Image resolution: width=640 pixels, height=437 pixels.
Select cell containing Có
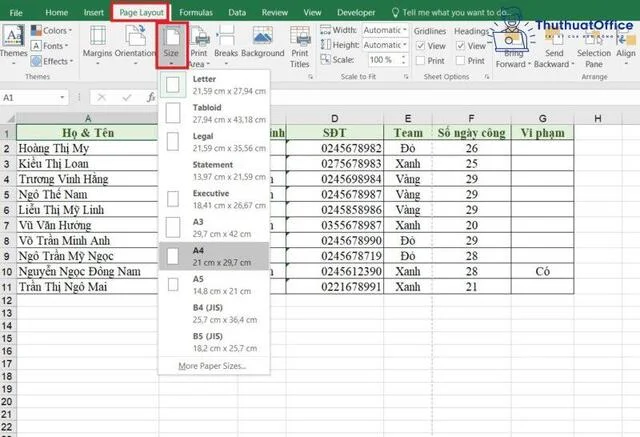coord(542,271)
